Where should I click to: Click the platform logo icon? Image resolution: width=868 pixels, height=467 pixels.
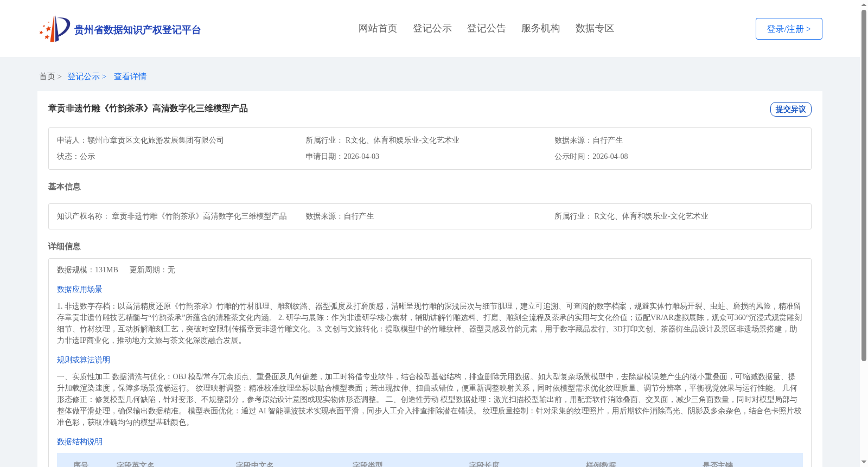55,29
